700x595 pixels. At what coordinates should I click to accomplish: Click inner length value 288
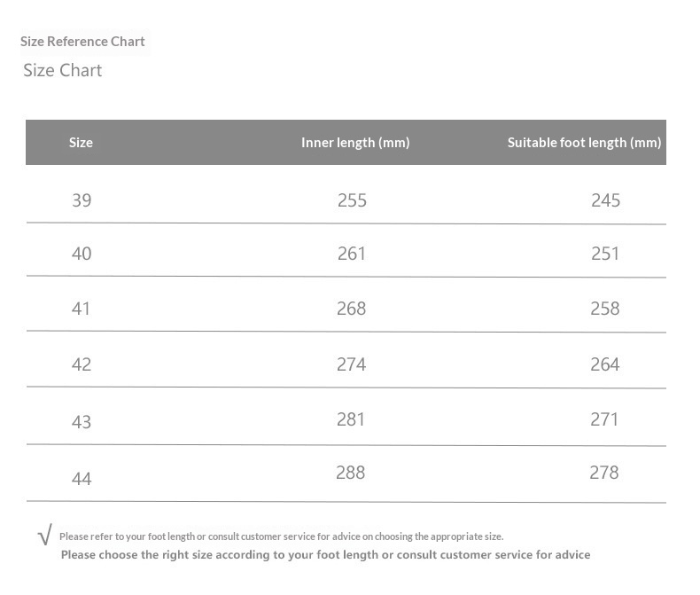[x=351, y=473]
